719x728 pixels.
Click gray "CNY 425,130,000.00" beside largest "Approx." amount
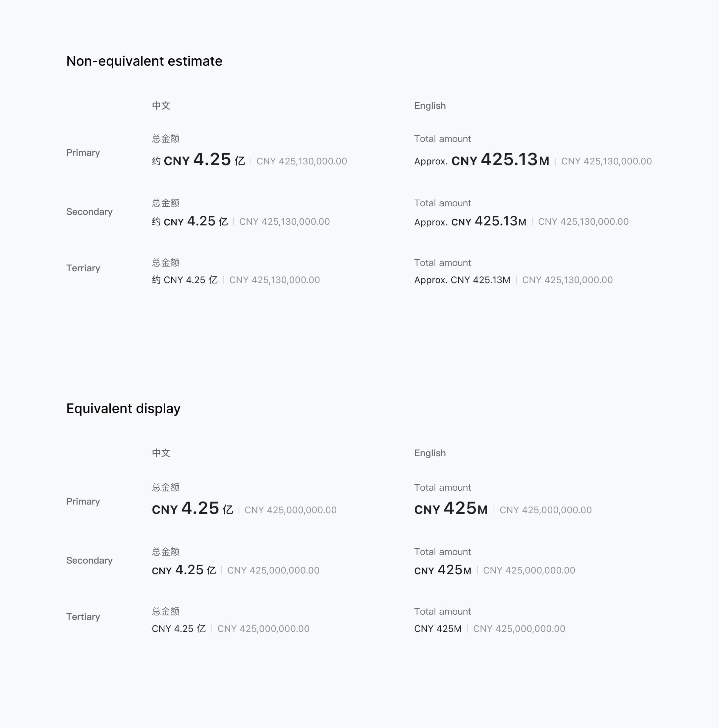point(606,161)
